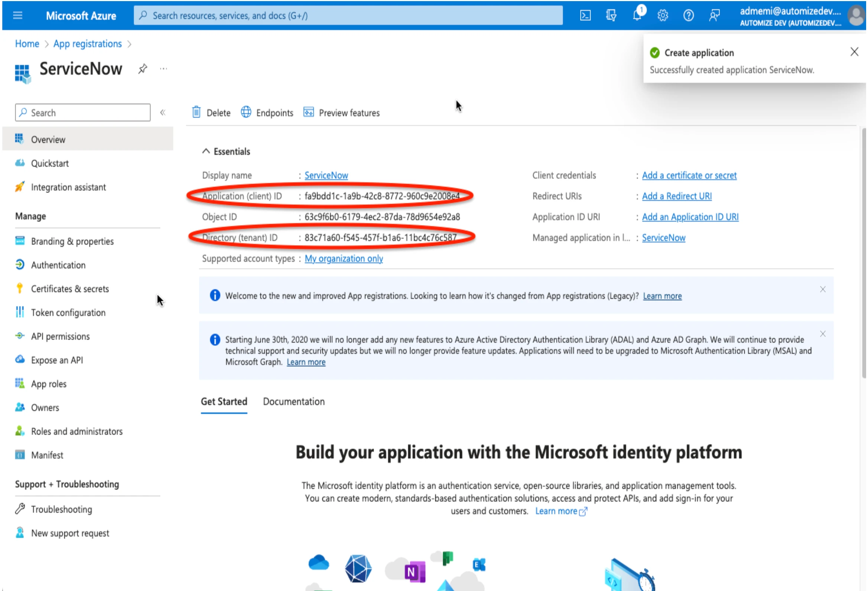Click Add a Redirect URI link

click(676, 196)
